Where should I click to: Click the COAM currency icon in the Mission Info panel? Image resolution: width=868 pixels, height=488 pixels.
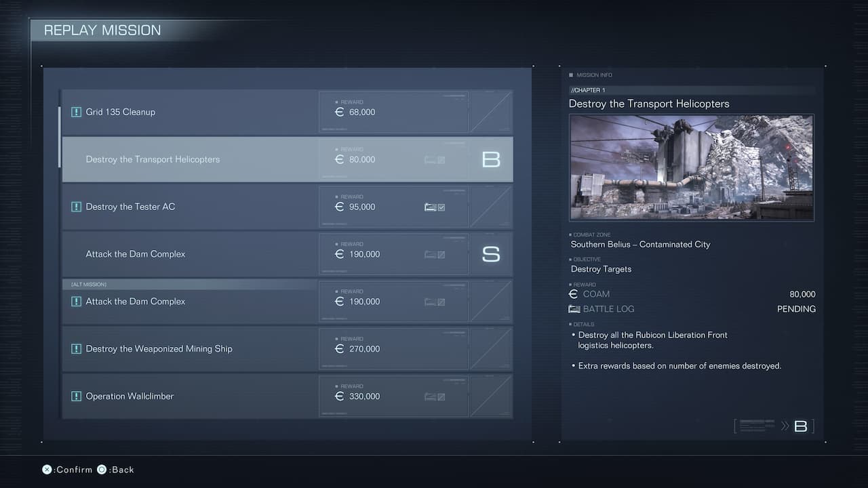(574, 294)
